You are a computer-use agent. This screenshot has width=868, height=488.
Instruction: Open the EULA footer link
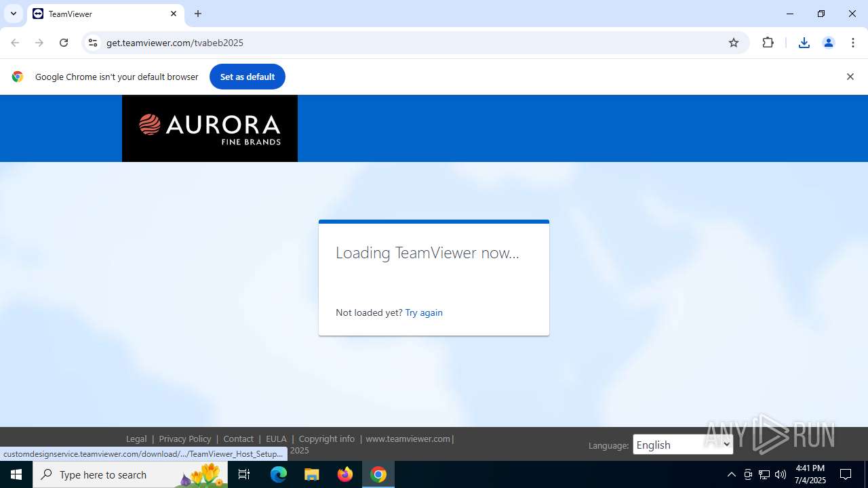pos(276,439)
